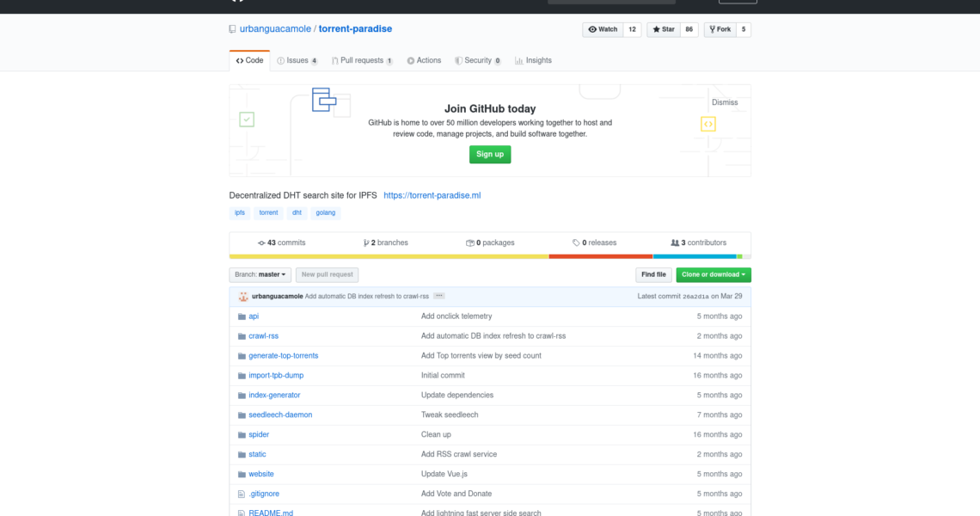The height and width of the screenshot is (516, 980).
Task: Click the spider folder icon
Action: [x=242, y=435]
